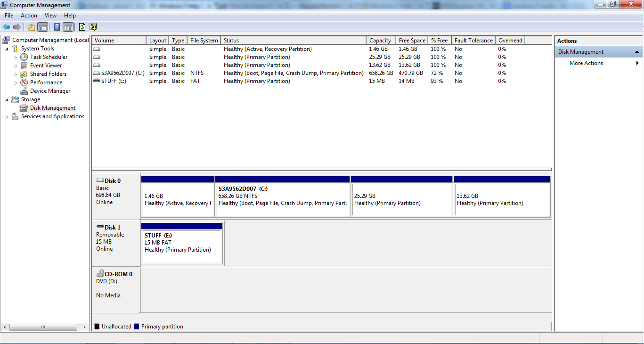Open the View menu
This screenshot has height=344, width=644.
[51, 16]
